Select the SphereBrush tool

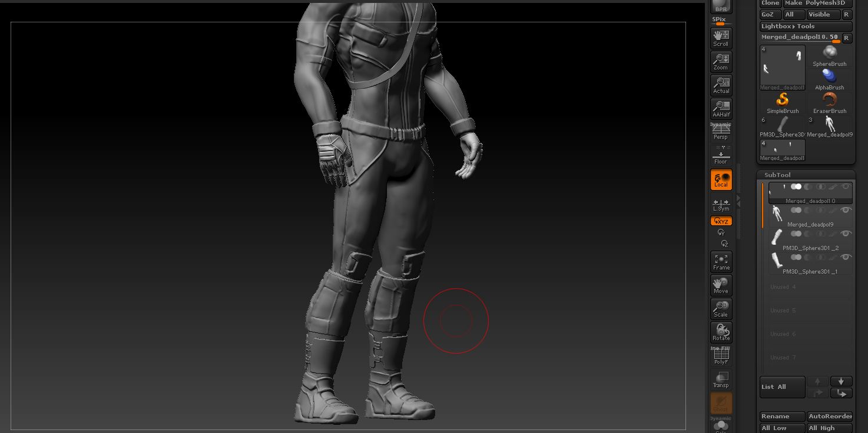click(829, 56)
